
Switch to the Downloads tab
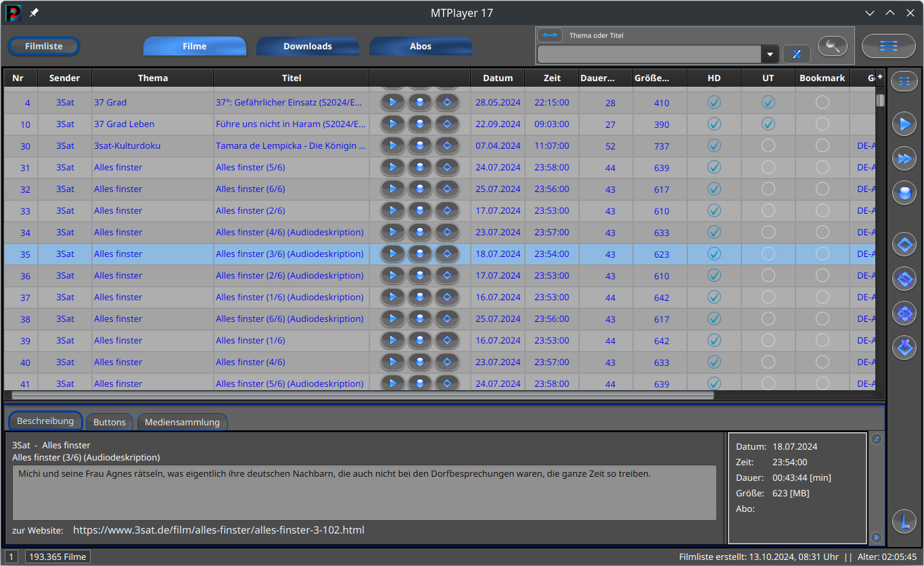[x=308, y=47]
